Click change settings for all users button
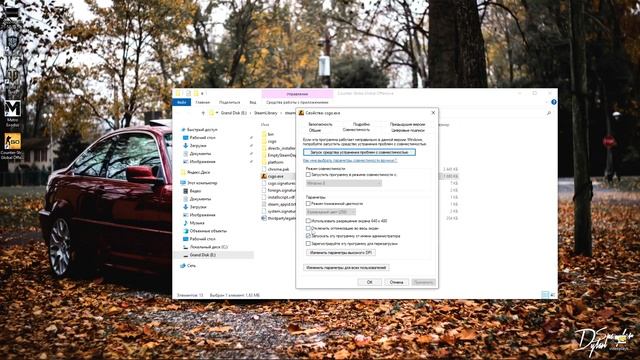This screenshot has height=360, width=640. [346, 268]
